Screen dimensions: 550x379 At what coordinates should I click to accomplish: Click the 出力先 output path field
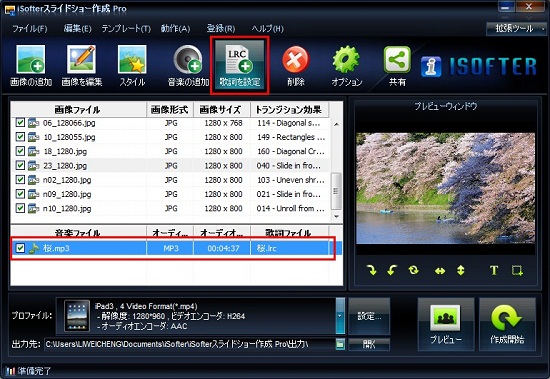pyautogui.click(x=189, y=344)
